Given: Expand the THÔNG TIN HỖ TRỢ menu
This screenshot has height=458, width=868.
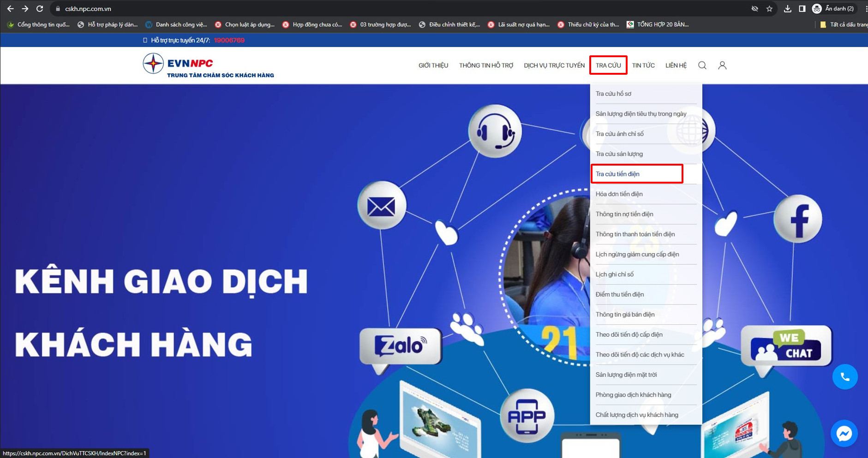Looking at the screenshot, I should [486, 65].
